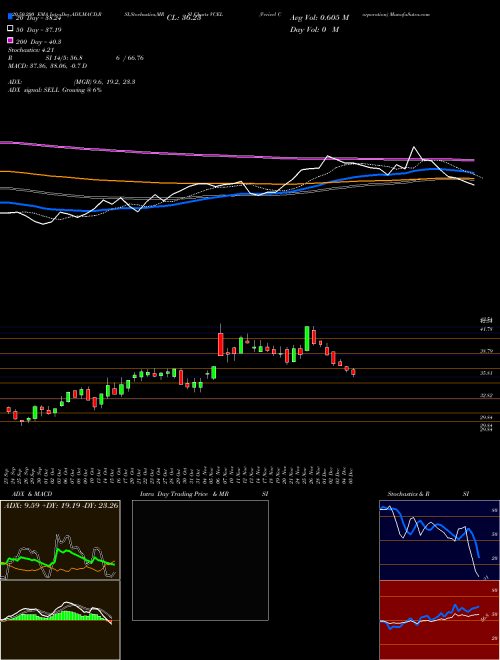Click the tall red candlestick after the gap up
This screenshot has height=660, width=500.
[221, 344]
